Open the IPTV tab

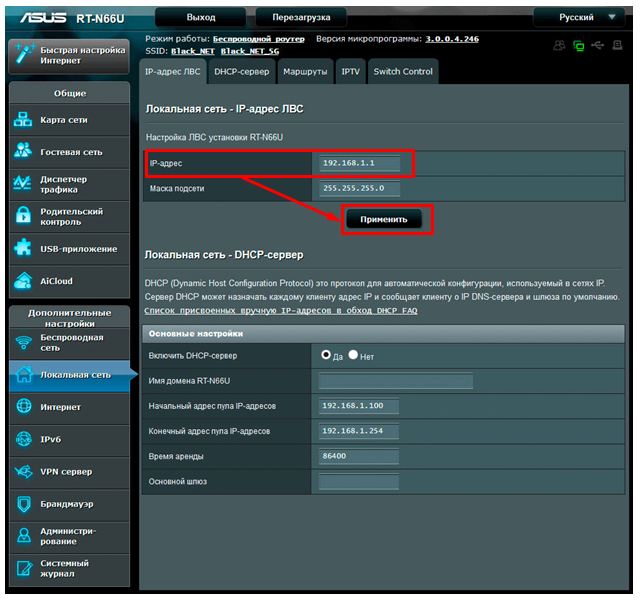point(351,71)
